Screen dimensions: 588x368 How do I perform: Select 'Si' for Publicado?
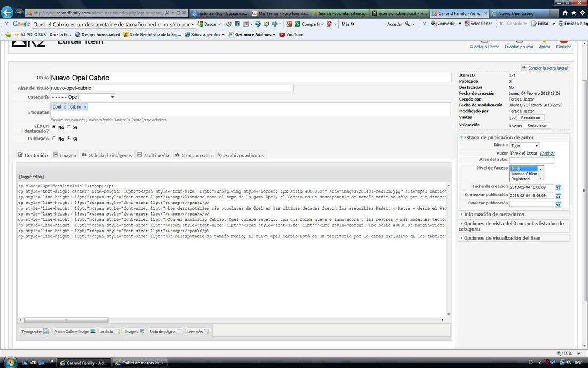tap(68, 139)
